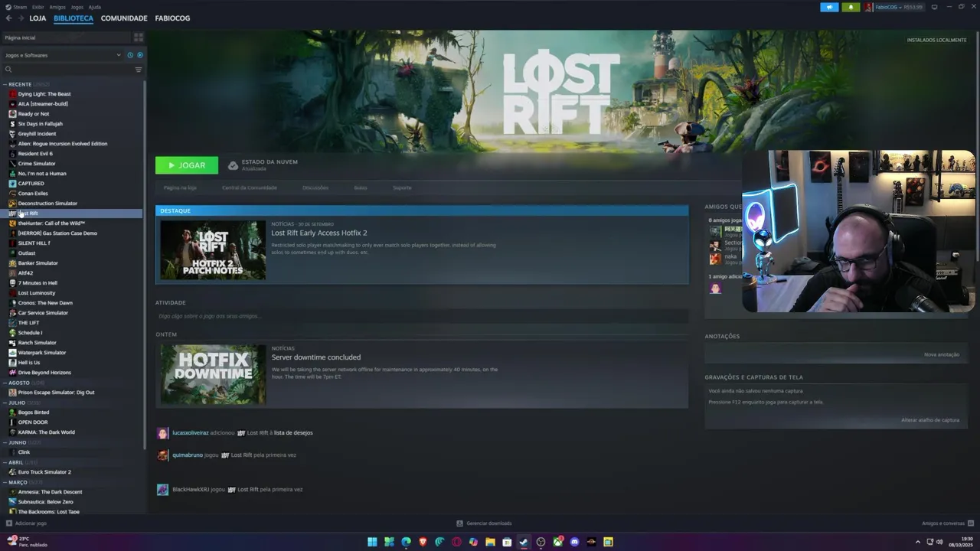The image size is (980, 551).
Task: Open the announcements megaphone button
Action: 829,7
